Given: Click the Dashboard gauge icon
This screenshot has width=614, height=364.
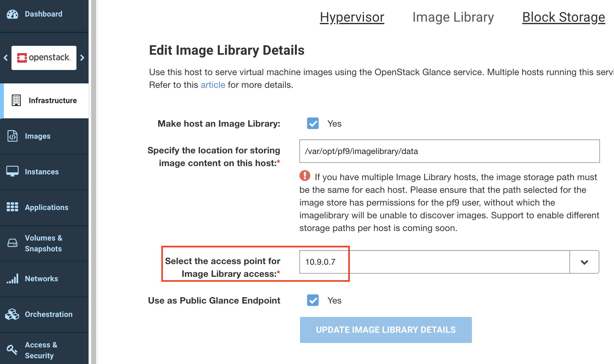Looking at the screenshot, I should pos(12,14).
